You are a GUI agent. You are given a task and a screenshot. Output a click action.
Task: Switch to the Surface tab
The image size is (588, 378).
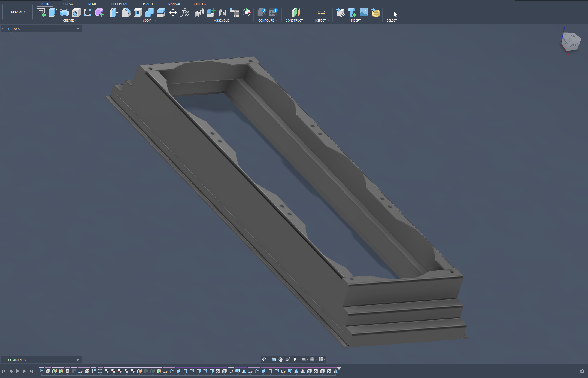(x=68, y=4)
